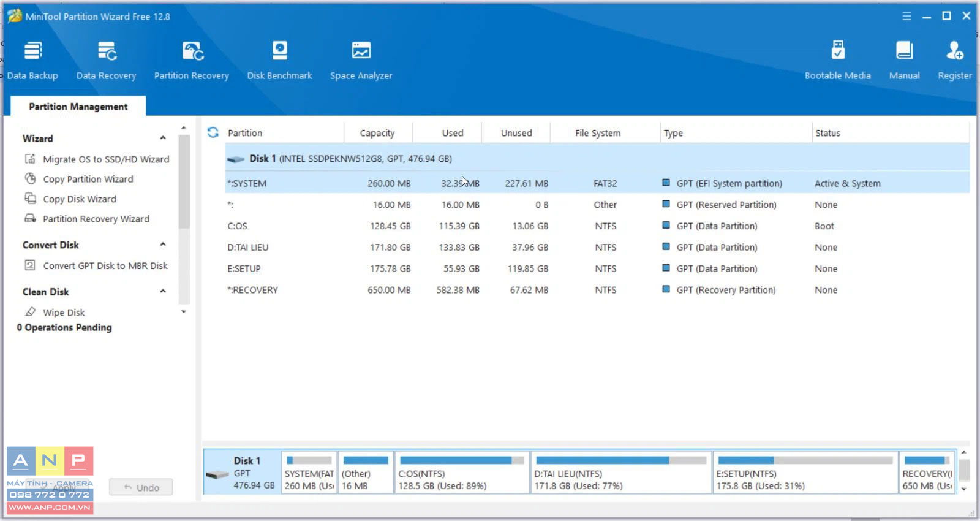This screenshot has width=980, height=521.
Task: Click the Copy Disk Wizard icon
Action: [x=30, y=199]
